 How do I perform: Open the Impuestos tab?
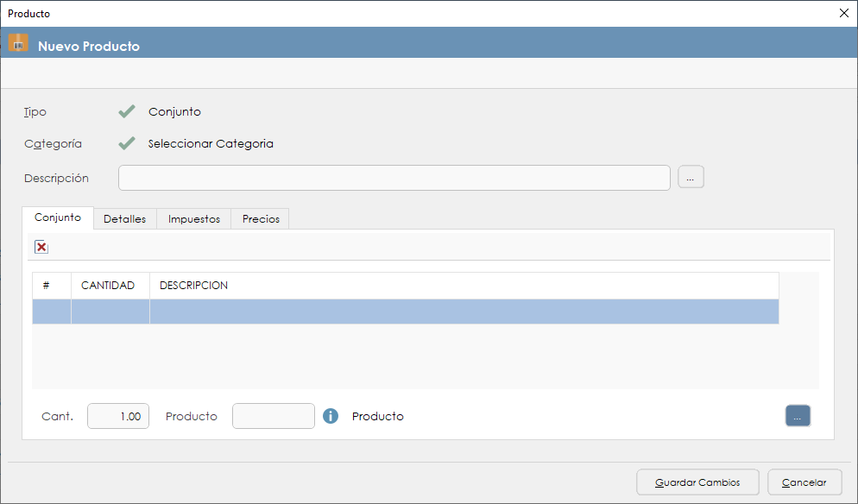pyautogui.click(x=193, y=219)
